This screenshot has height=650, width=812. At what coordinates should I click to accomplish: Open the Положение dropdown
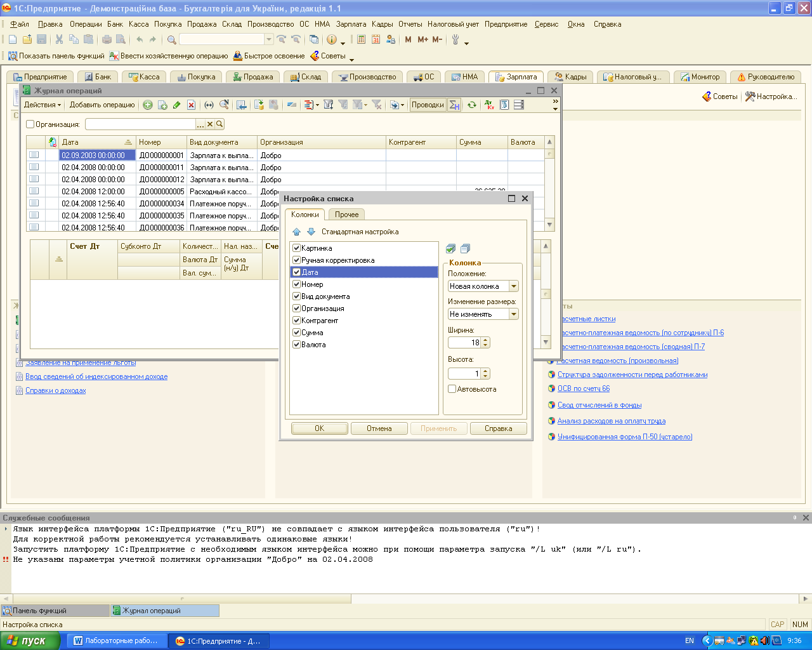pyautogui.click(x=514, y=286)
